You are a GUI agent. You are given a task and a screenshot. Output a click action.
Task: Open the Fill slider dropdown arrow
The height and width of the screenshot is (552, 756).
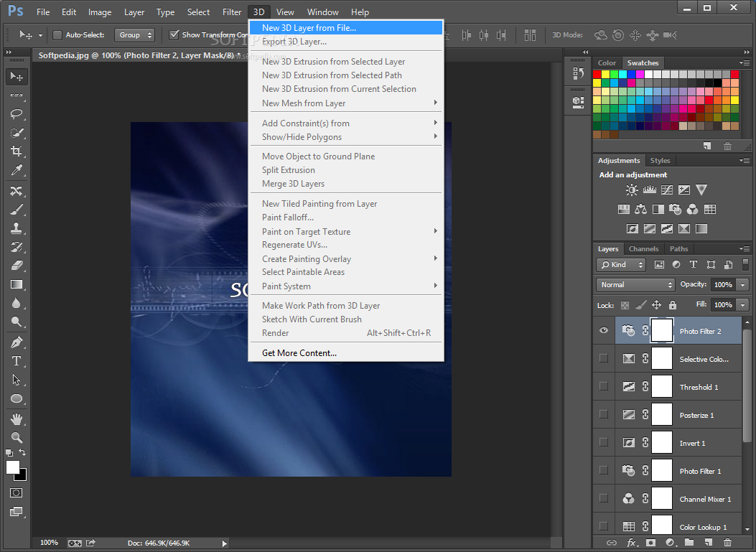coord(743,304)
